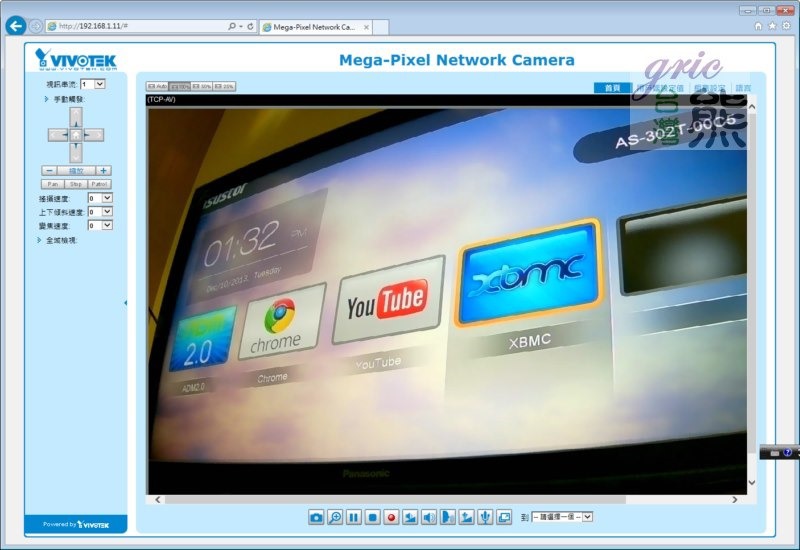Take a snapshot with the camera icon

click(x=316, y=517)
